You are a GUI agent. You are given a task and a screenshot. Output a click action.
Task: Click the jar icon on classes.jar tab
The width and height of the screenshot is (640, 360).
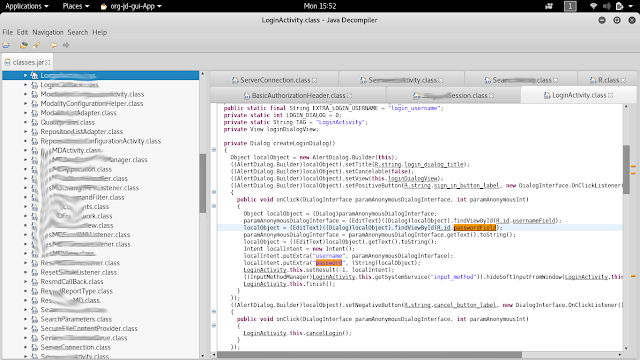tap(7, 62)
